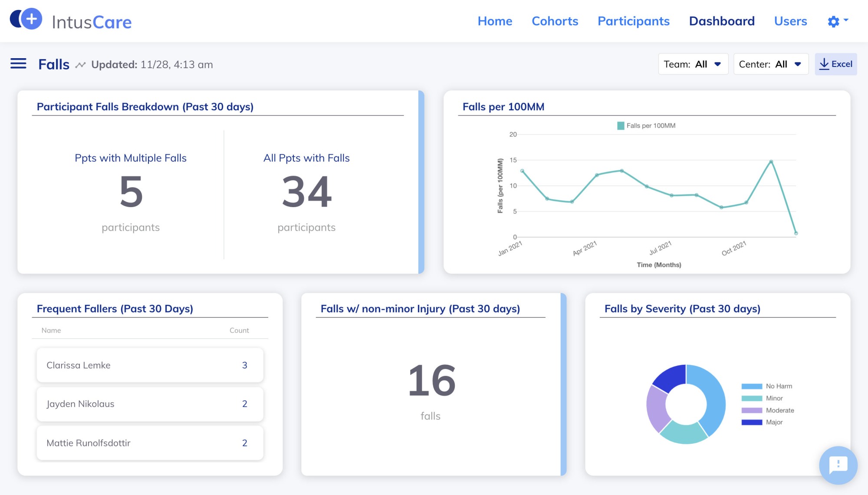Viewport: 868px width, 495px height.
Task: Click the Users navigation icon
Action: (790, 21)
